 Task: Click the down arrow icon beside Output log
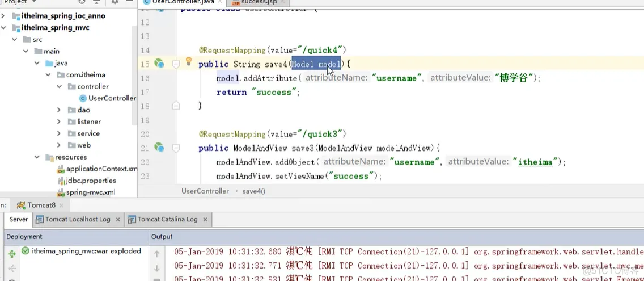tap(157, 269)
